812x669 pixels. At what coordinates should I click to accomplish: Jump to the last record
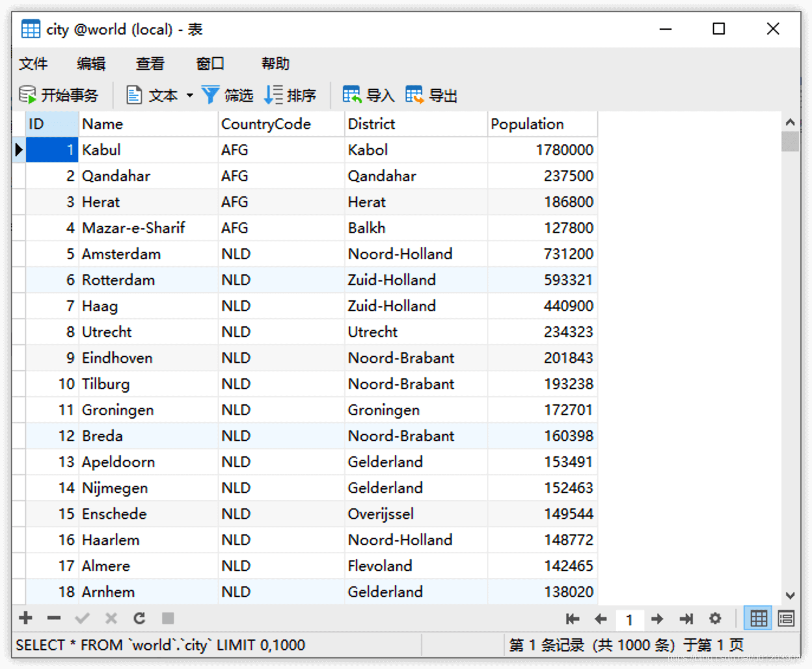point(686,618)
